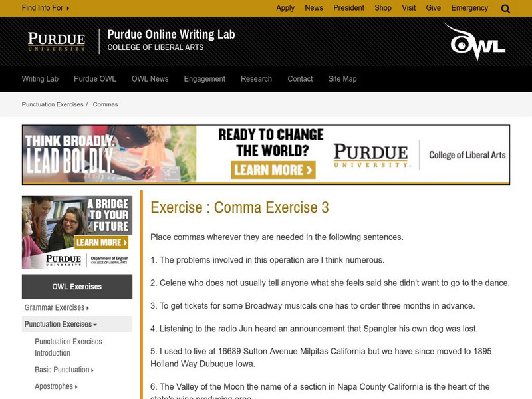Select the Purdue University logo
The width and height of the screenshot is (532, 399).
[x=57, y=40]
